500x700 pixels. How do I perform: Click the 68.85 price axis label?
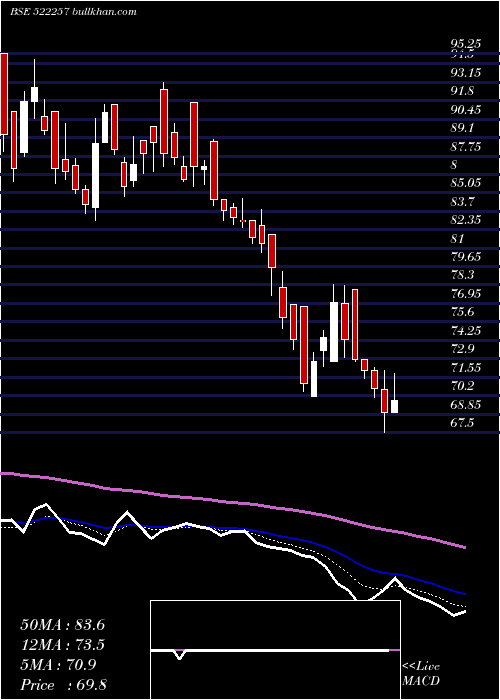click(x=466, y=404)
